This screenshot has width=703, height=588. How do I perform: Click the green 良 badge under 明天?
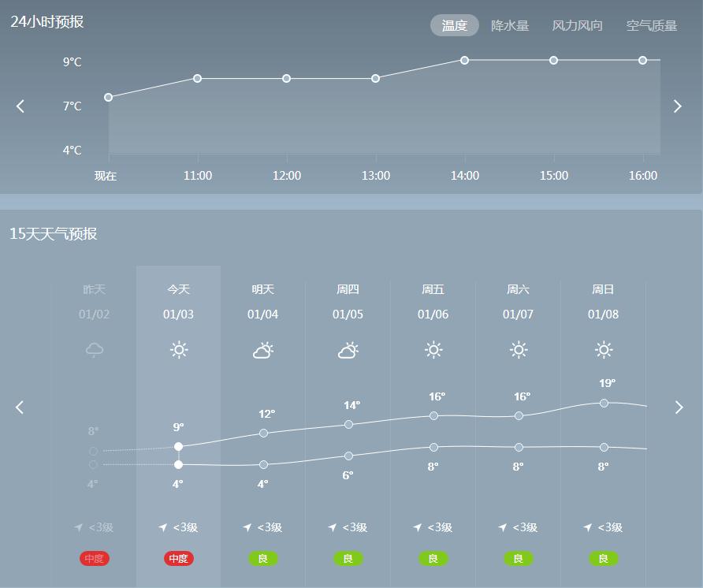(x=263, y=558)
